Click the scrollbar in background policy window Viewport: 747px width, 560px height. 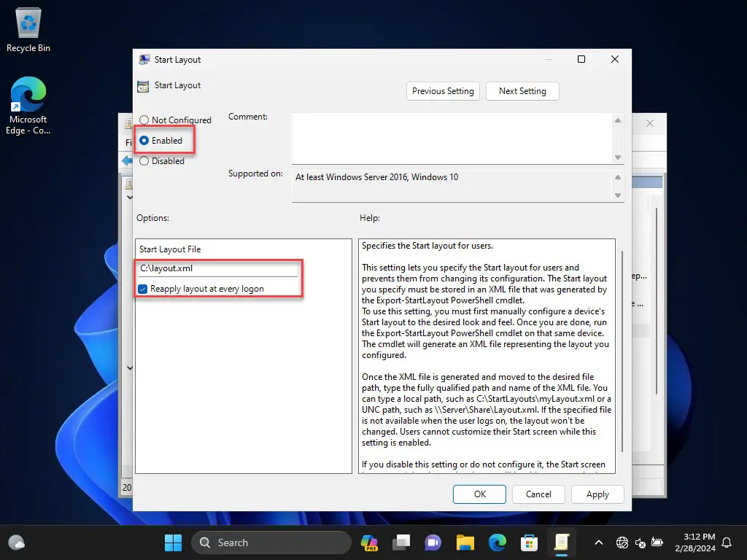[656, 301]
